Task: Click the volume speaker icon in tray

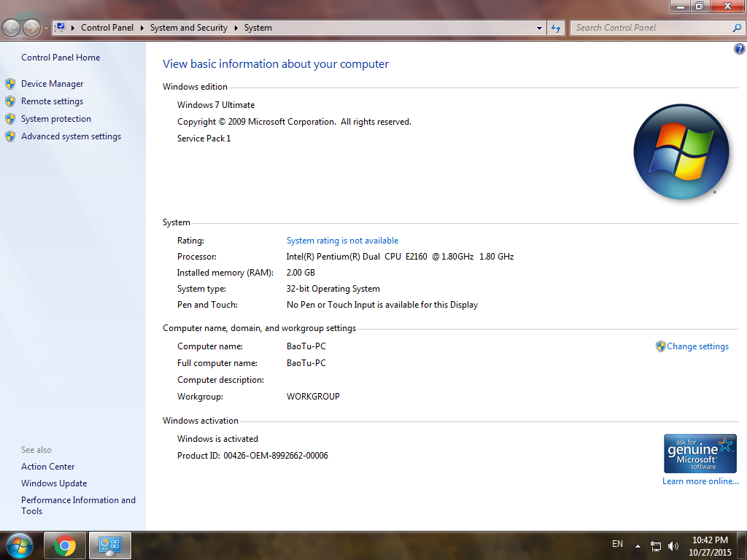Action: tap(673, 546)
